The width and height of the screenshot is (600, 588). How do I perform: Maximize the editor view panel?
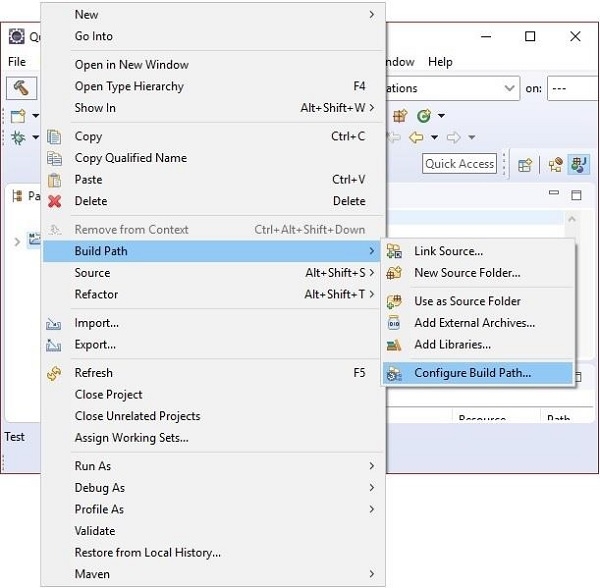576,195
